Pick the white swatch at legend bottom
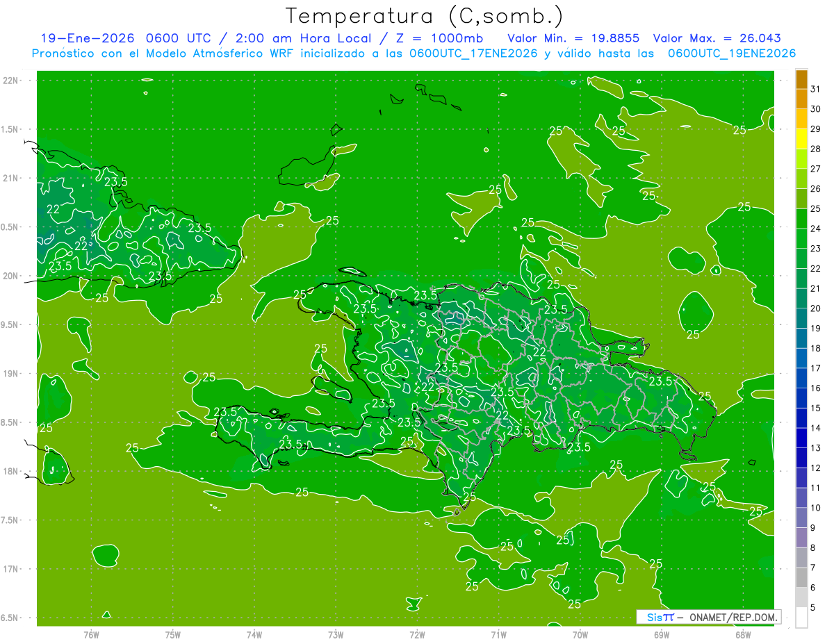The image size is (834, 644). (x=801, y=618)
